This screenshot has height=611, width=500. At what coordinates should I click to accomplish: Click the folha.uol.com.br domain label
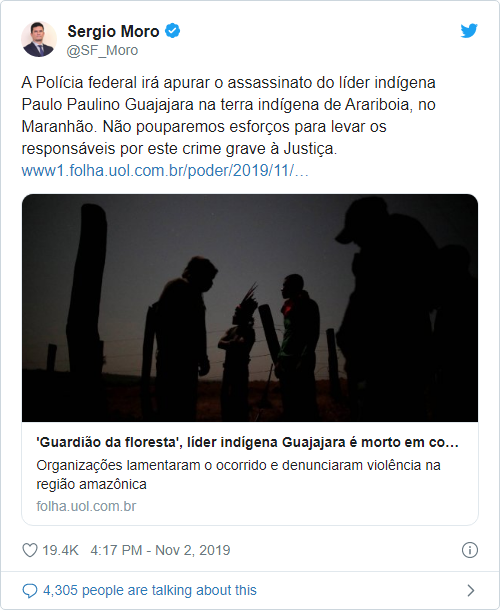86,506
